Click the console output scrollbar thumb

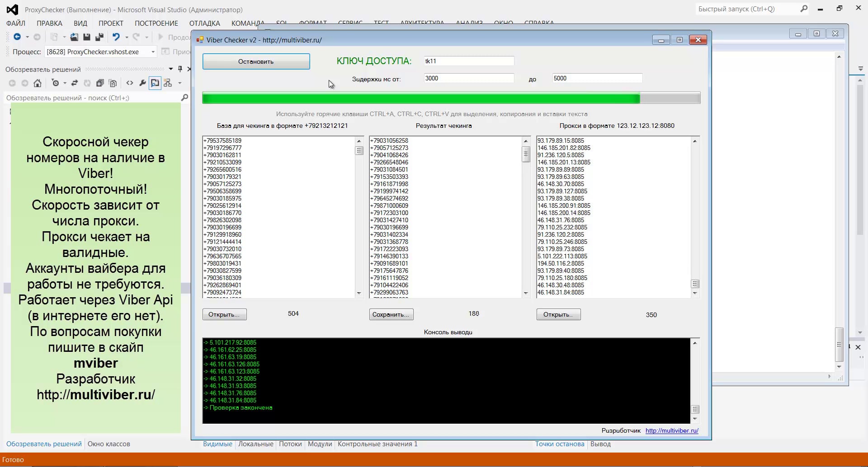695,409
